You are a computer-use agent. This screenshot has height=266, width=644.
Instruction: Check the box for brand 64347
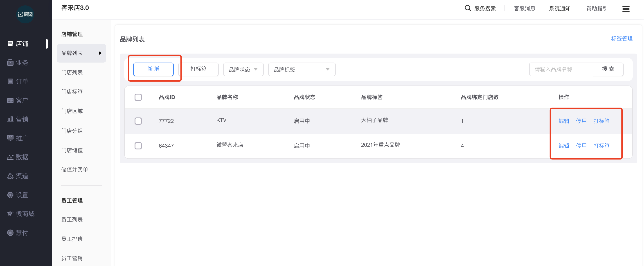[x=138, y=146]
